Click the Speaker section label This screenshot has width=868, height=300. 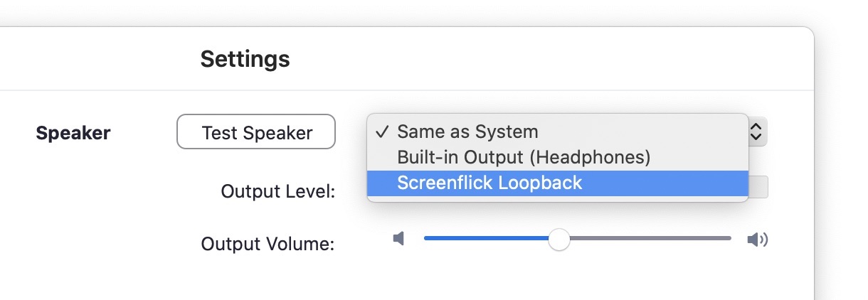[x=73, y=133]
